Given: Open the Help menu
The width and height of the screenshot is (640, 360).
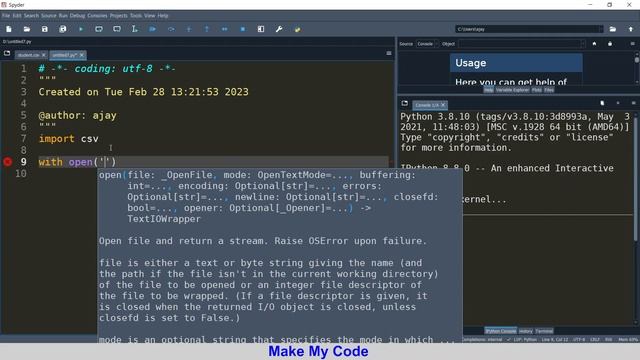Looking at the screenshot, I should pyautogui.click(x=163, y=16).
